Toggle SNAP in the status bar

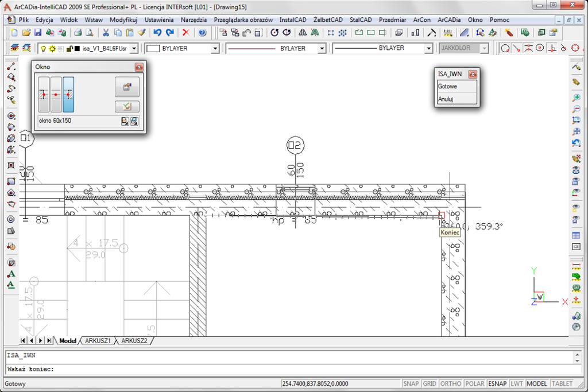coord(411,384)
